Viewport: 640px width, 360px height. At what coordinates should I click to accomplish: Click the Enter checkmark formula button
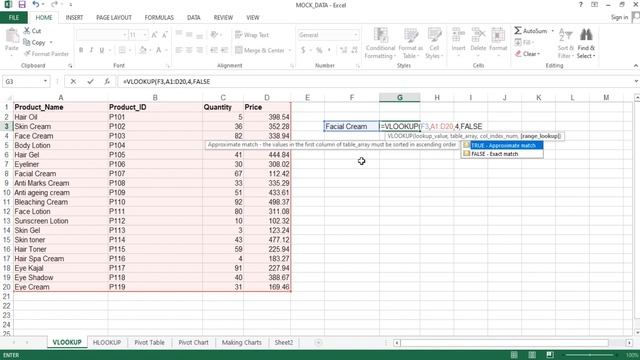[90, 82]
